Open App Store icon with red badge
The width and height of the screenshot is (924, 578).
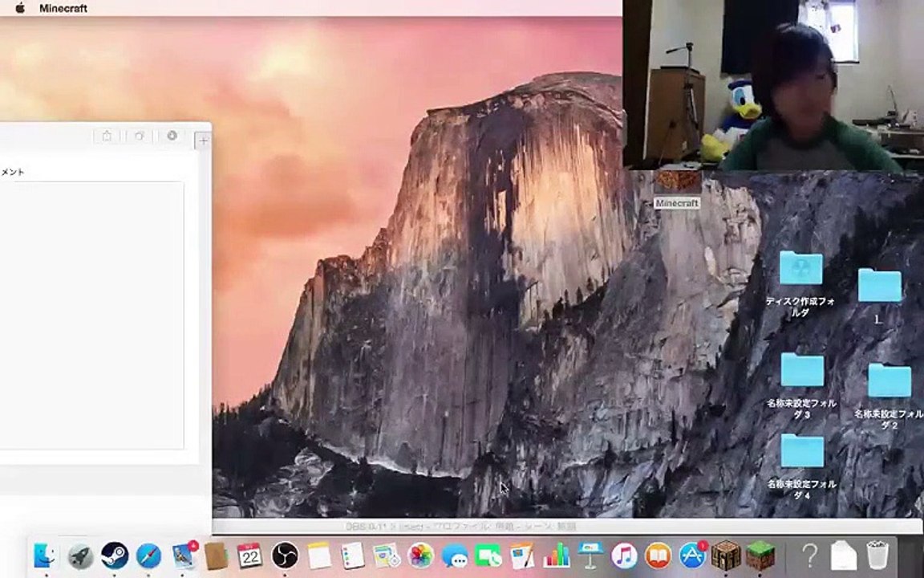tap(692, 555)
